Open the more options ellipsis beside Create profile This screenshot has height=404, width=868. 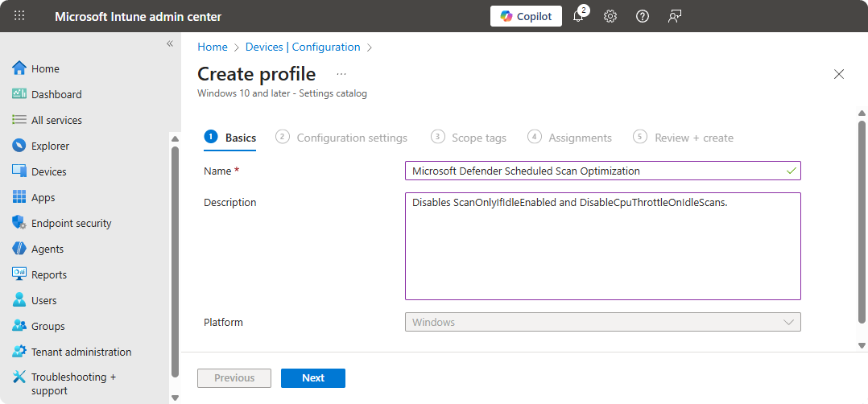341,74
